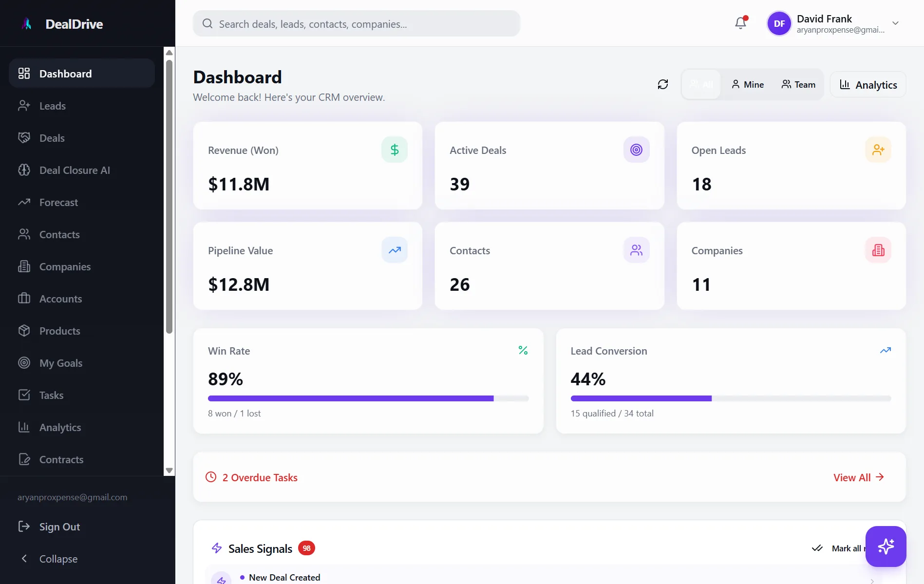Click the Lead Conversion trend icon
The height and width of the screenshot is (584, 924).
point(885,350)
